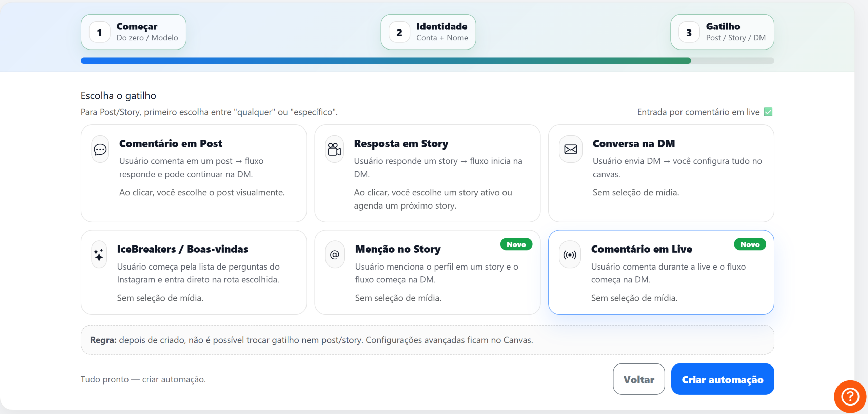Viewport: 868px width, 414px height.
Task: Click the speech bubble icon for Comentário em Post
Action: (100, 149)
